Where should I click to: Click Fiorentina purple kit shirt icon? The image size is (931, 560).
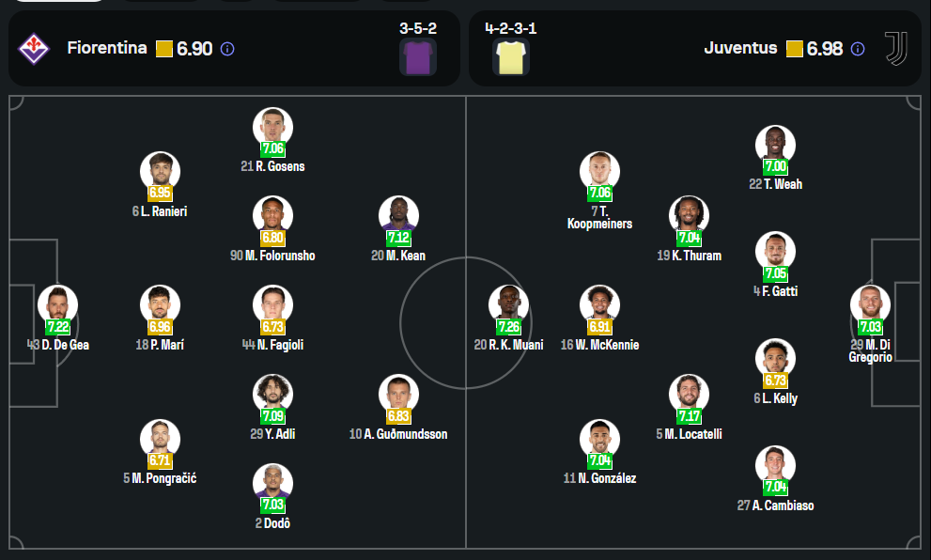pyautogui.click(x=418, y=57)
